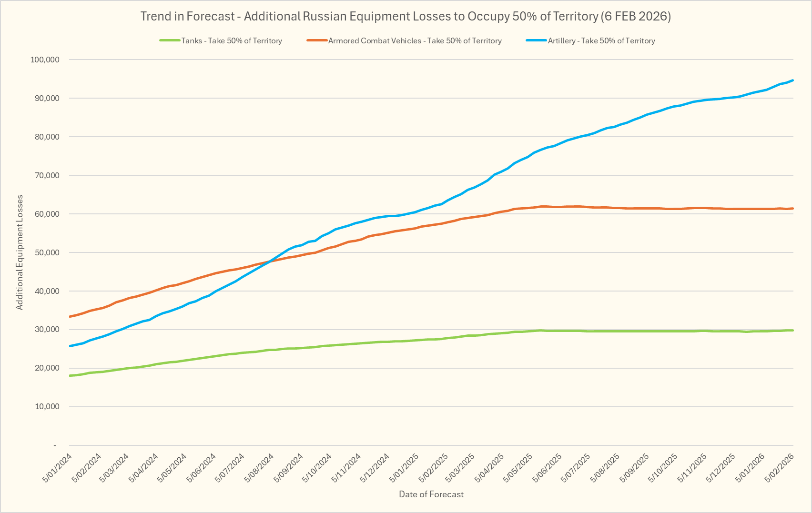The image size is (812, 513).
Task: Click the blue Artillery legend line marker
Action: pos(536,41)
